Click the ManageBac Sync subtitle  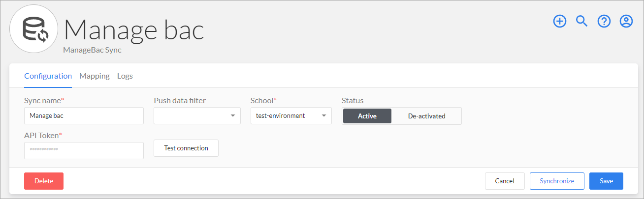92,50
